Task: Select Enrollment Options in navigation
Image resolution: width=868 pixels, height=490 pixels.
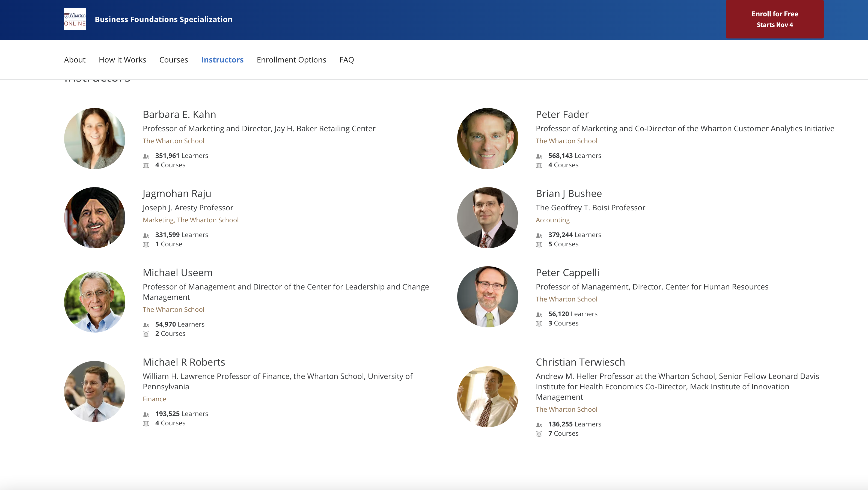Action: (291, 59)
